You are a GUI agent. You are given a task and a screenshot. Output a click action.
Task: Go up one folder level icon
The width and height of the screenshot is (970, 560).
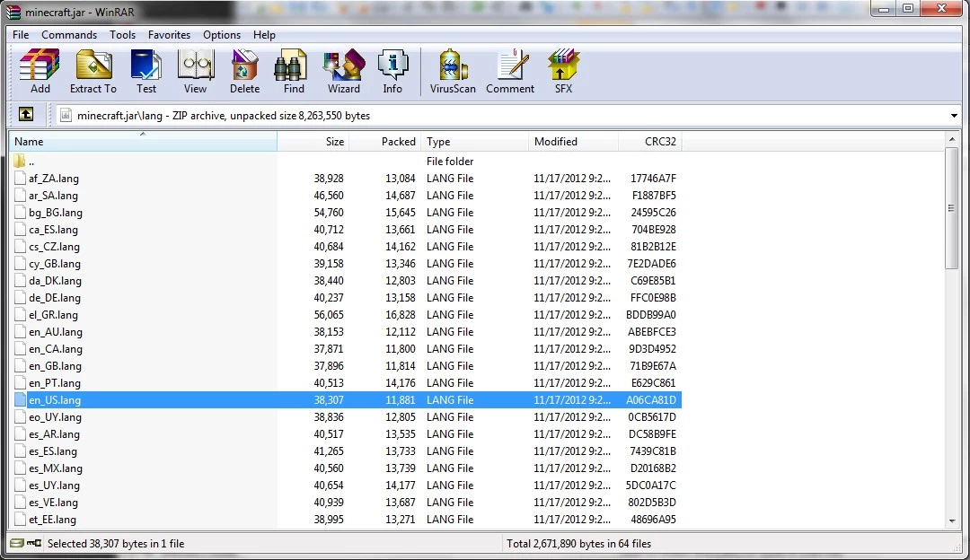[x=26, y=114]
